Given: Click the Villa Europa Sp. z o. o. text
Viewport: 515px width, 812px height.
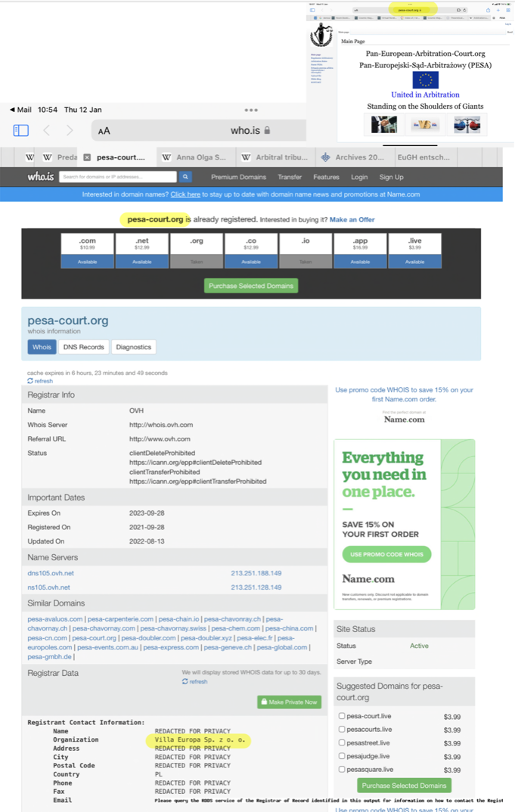Looking at the screenshot, I should 200,739.
